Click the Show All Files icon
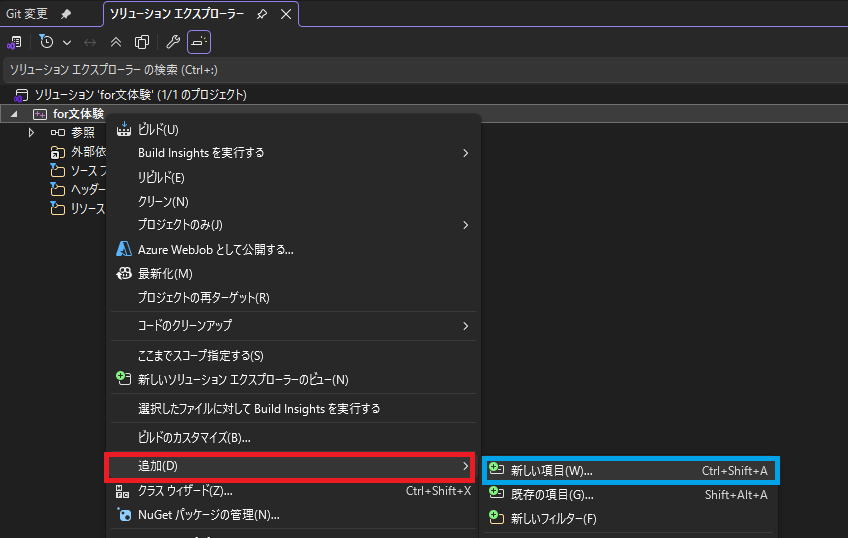The height and width of the screenshot is (538, 849). point(142,42)
